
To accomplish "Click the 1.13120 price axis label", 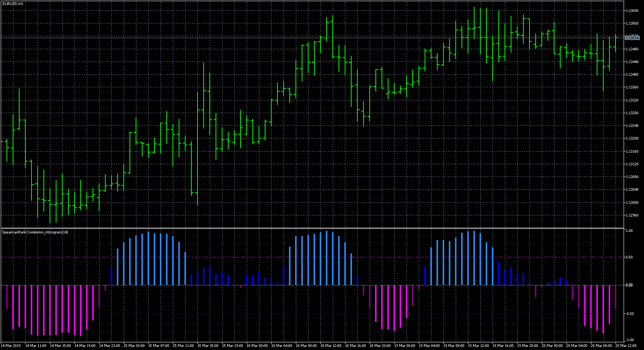I will coord(632,164).
